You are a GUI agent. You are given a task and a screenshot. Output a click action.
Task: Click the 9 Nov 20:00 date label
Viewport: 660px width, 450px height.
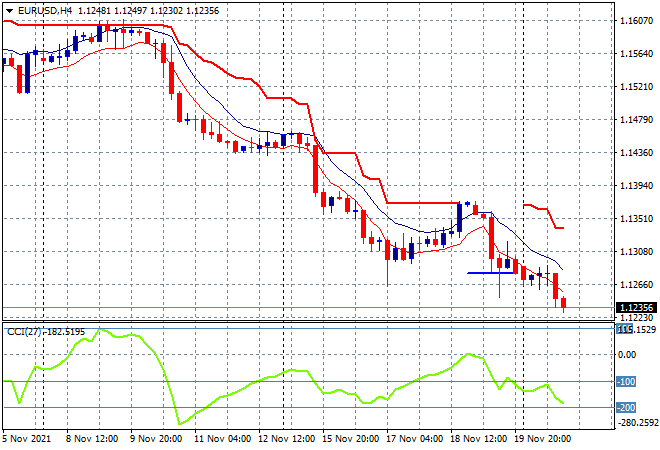point(155,438)
